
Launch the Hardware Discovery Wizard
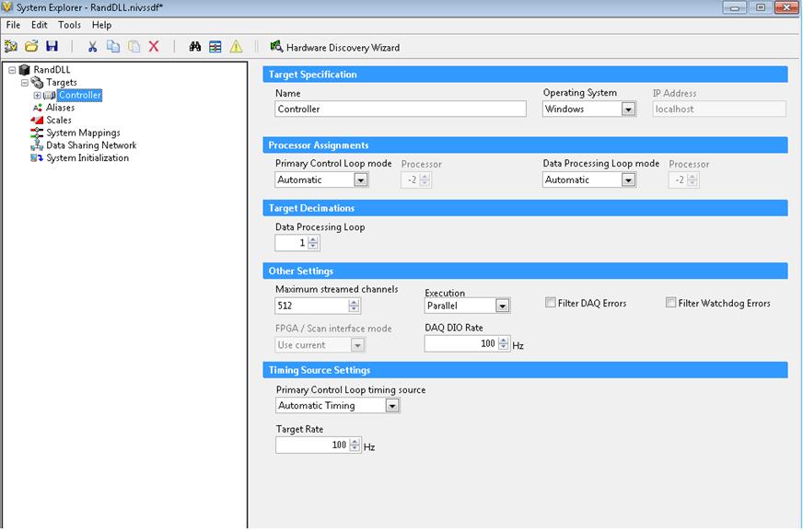point(334,47)
